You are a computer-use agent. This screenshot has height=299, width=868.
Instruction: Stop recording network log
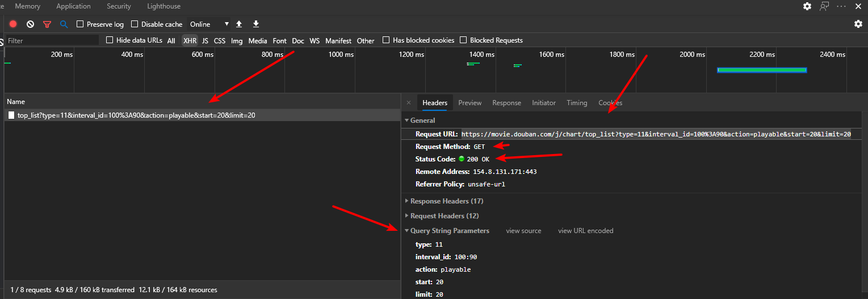(13, 24)
